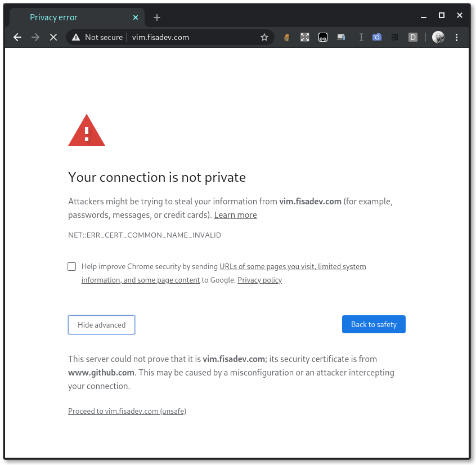Click the fullscreen expand extension icon

(x=304, y=37)
